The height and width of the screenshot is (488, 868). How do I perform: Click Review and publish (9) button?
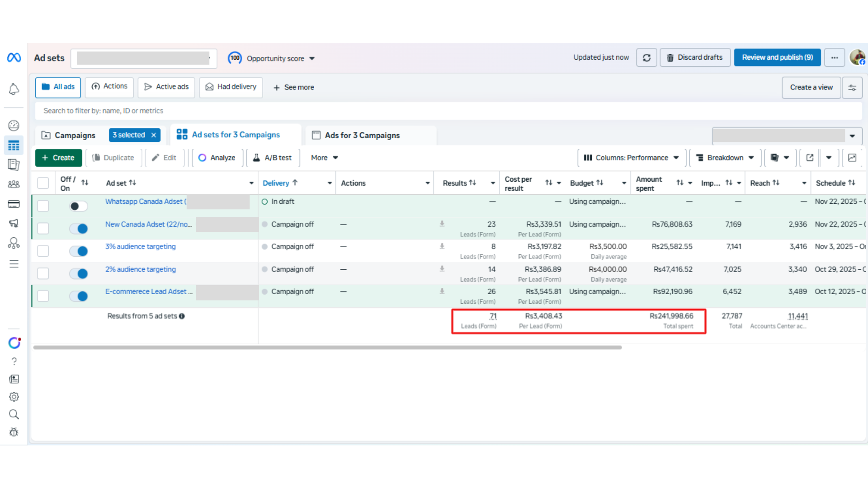pos(777,57)
